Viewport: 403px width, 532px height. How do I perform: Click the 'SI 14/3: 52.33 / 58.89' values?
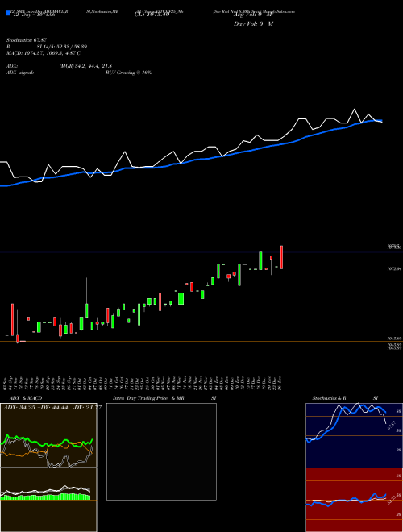(62, 47)
